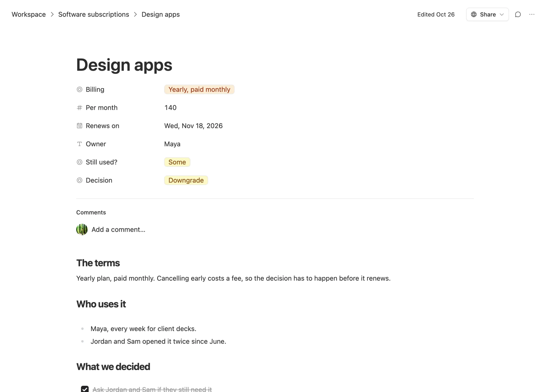The image size is (550, 392).
Task: Open the Yearly, paid monthly billing tag
Action: click(199, 90)
